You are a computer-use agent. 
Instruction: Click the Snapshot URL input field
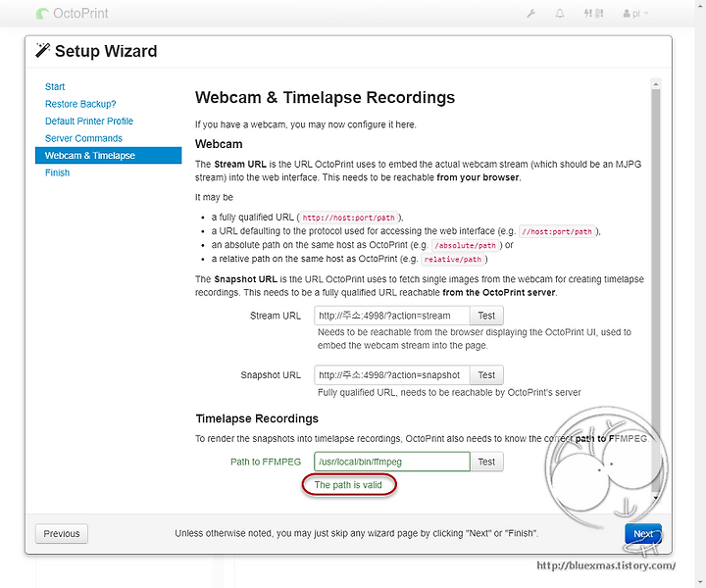[391, 375]
